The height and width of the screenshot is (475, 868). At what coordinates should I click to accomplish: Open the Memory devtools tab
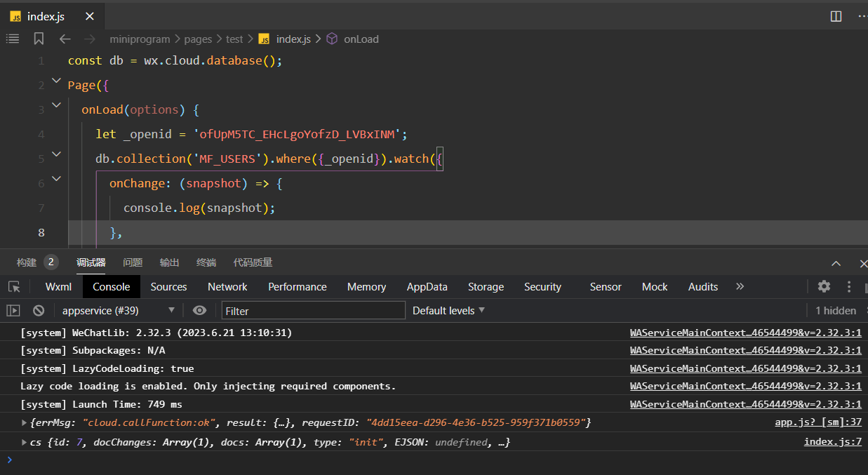pos(366,286)
